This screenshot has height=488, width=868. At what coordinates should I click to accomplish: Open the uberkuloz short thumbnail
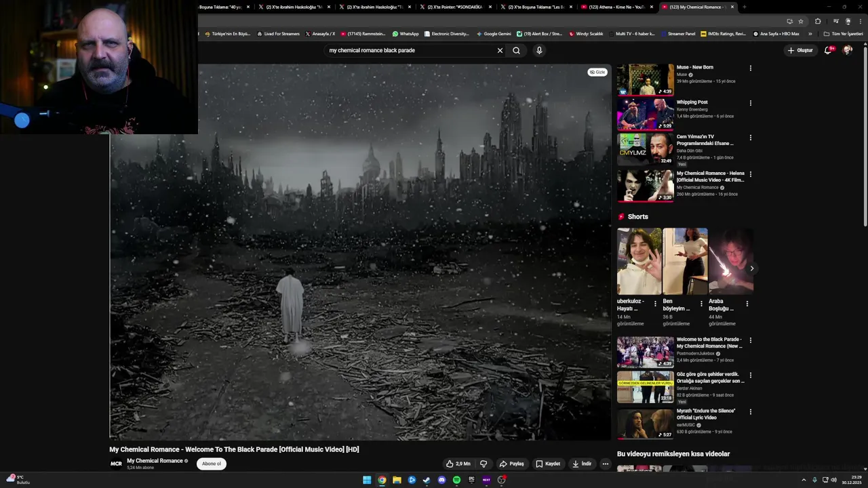point(639,262)
